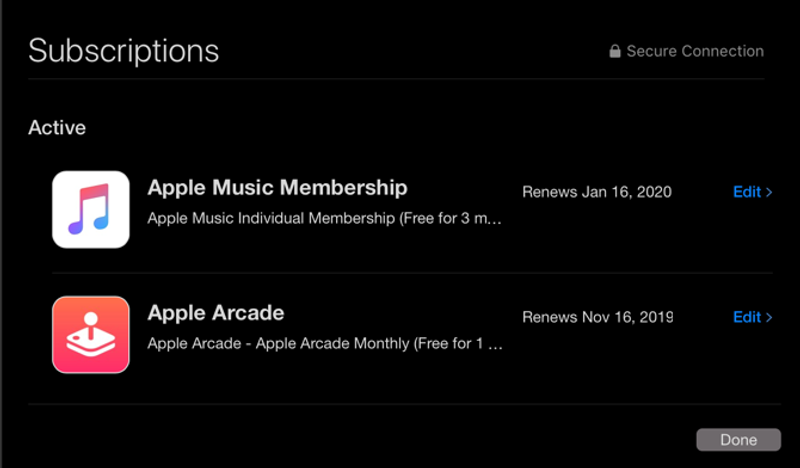Click the chevron after Apple Arcade Edit
The image size is (800, 468).
click(x=769, y=317)
